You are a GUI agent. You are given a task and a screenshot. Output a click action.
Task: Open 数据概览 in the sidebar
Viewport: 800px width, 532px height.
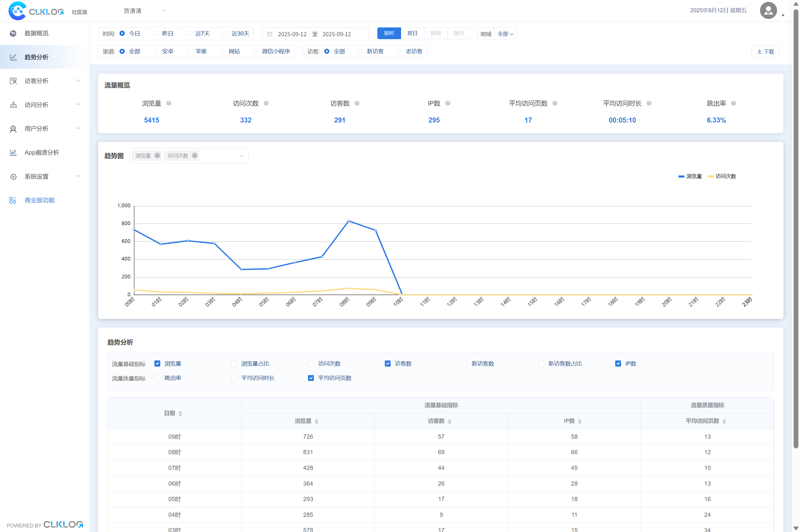(36, 33)
